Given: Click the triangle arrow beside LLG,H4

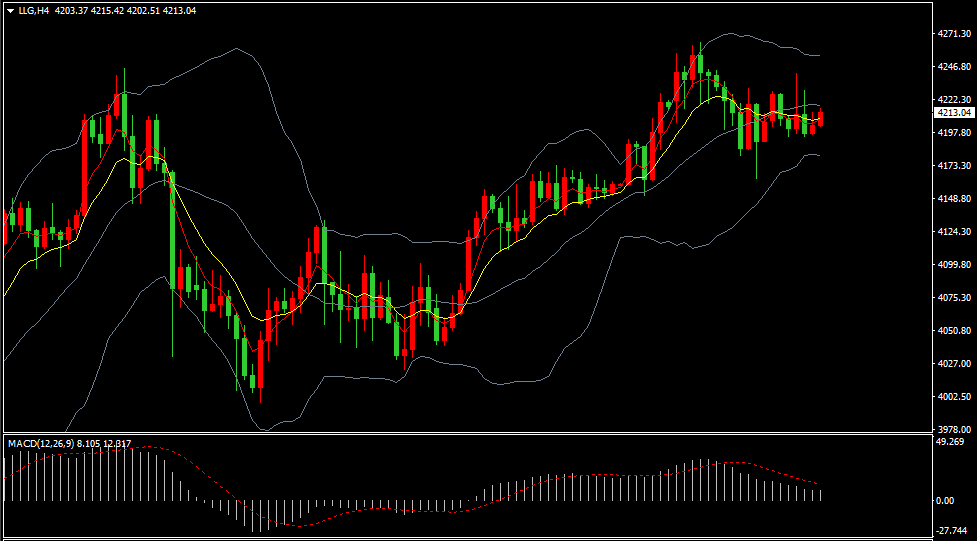Looking at the screenshot, I should coord(10,10).
